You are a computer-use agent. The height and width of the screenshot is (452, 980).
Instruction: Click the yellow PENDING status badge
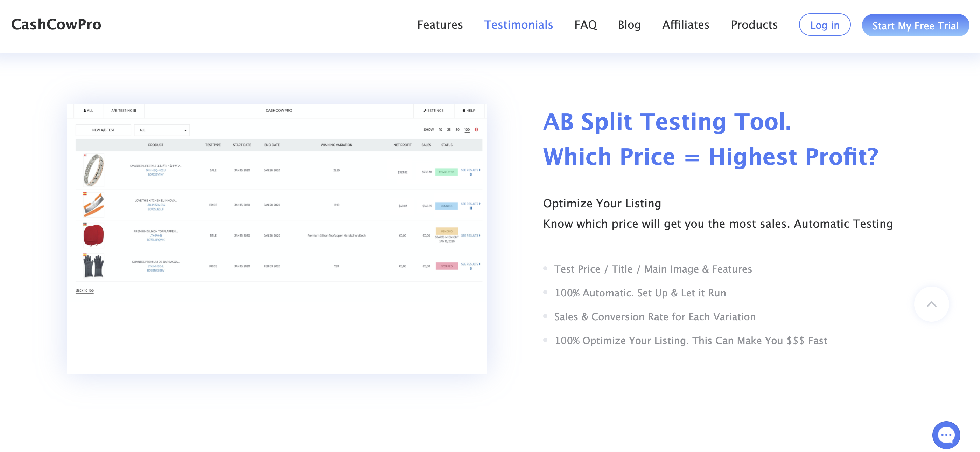[447, 231]
